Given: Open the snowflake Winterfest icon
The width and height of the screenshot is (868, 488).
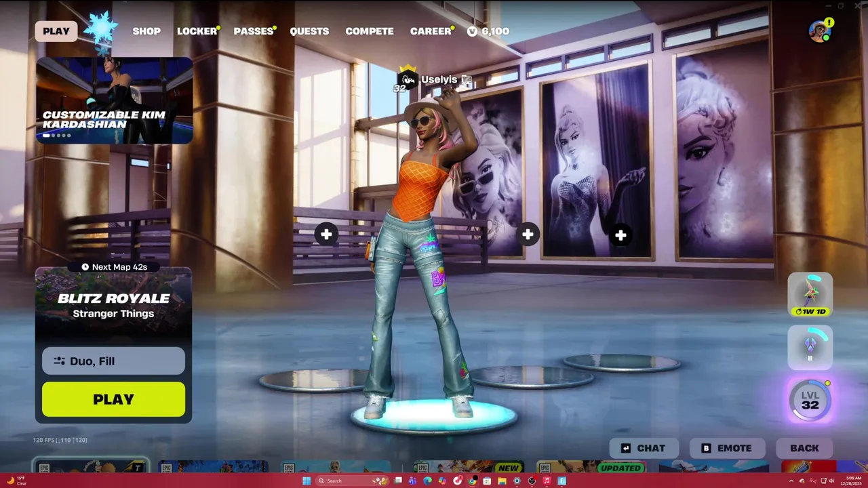Looking at the screenshot, I should click(102, 30).
